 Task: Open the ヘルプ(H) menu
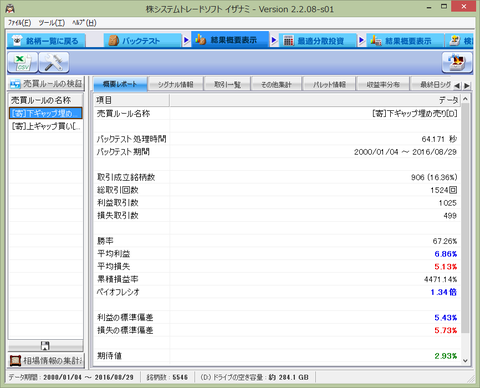pos(84,23)
